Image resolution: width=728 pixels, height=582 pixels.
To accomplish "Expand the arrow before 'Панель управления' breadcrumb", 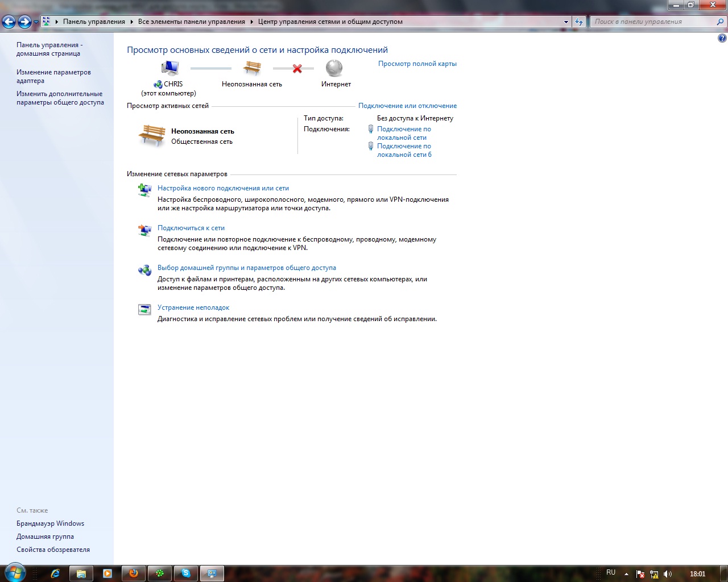I will [57, 22].
